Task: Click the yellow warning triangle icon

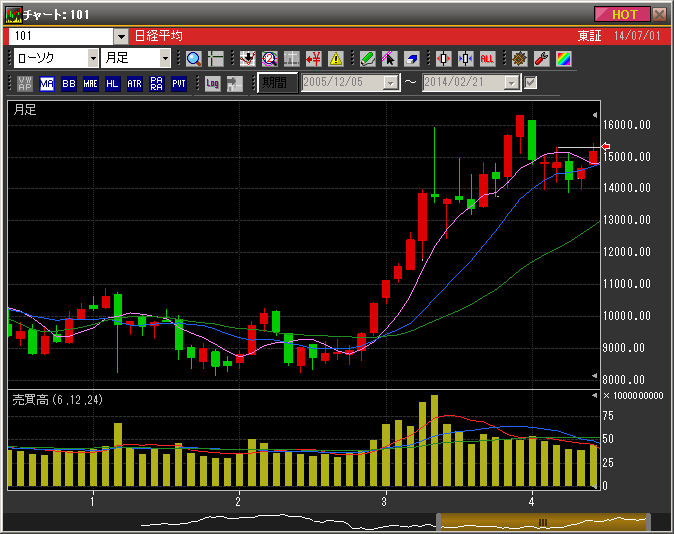Action: pos(335,58)
